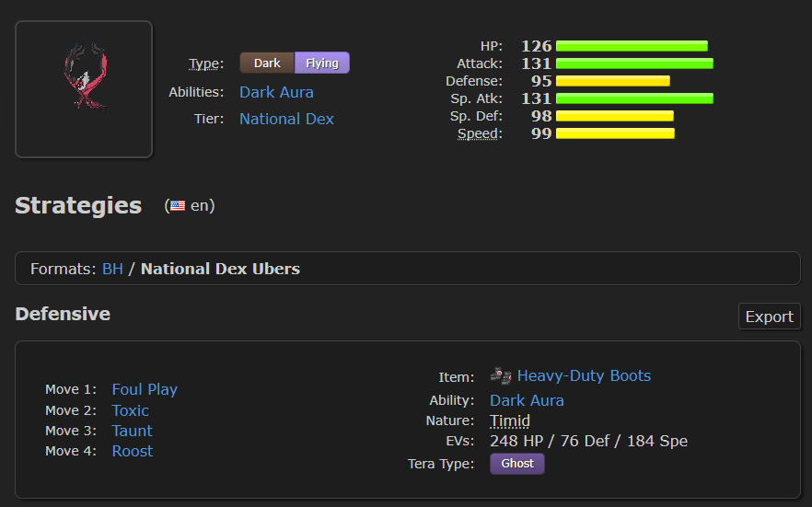Open the Roost move link

coord(132,451)
